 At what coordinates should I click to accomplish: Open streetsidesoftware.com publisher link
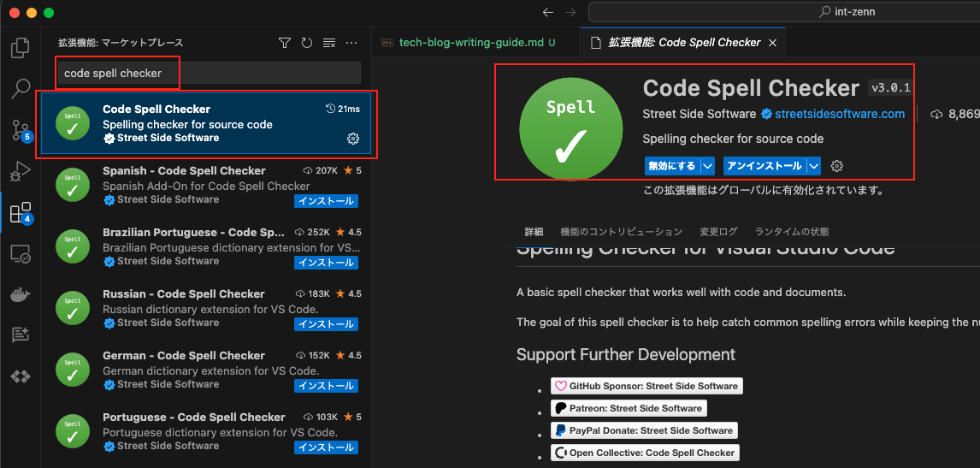840,114
